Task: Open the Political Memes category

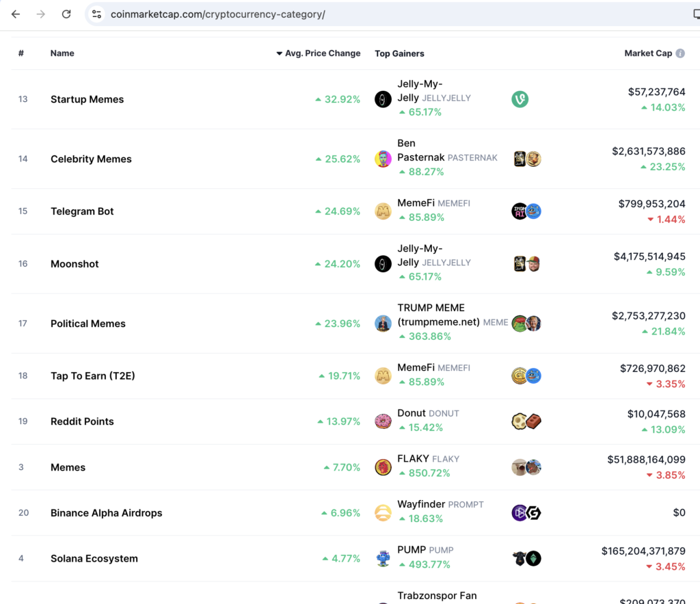Action: (x=88, y=324)
